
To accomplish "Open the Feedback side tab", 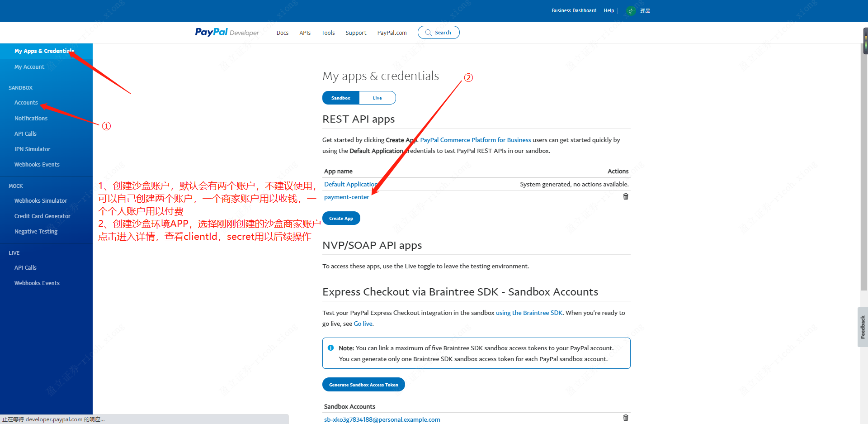I will [x=863, y=327].
